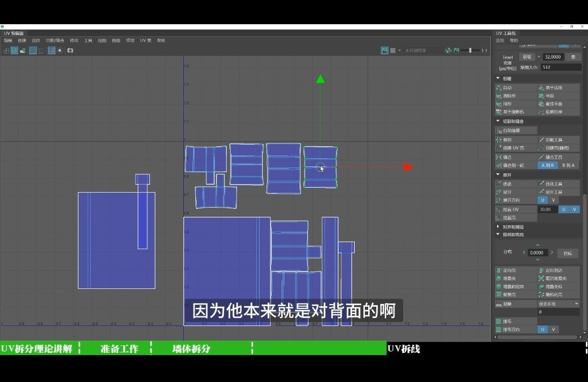Click the image dimming slider in top toolbar
Screen dimensions: 588x382
coord(471,50)
